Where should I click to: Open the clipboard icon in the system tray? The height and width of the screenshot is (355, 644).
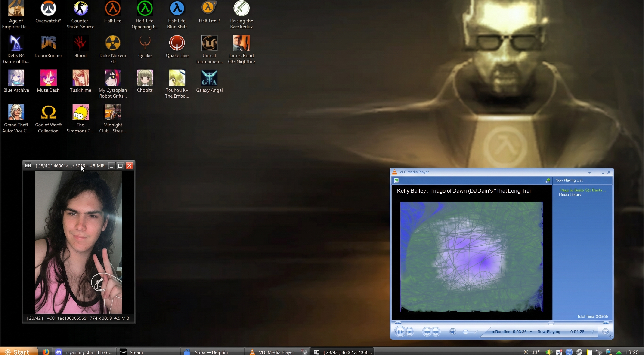[589, 352]
